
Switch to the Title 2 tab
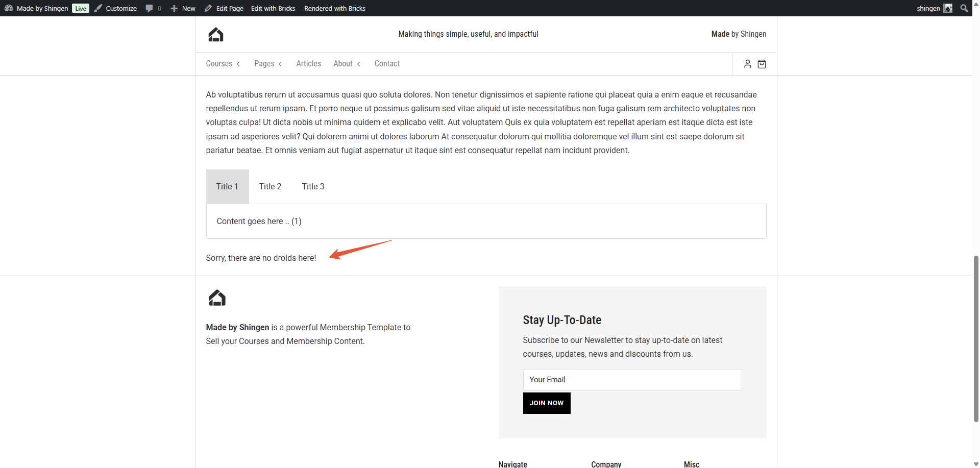(x=270, y=187)
